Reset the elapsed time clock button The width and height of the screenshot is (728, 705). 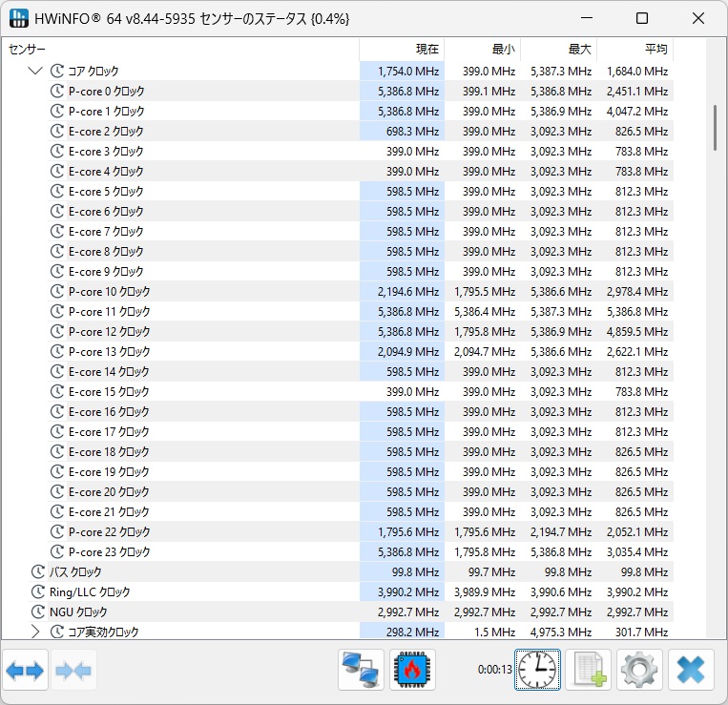pyautogui.click(x=537, y=670)
